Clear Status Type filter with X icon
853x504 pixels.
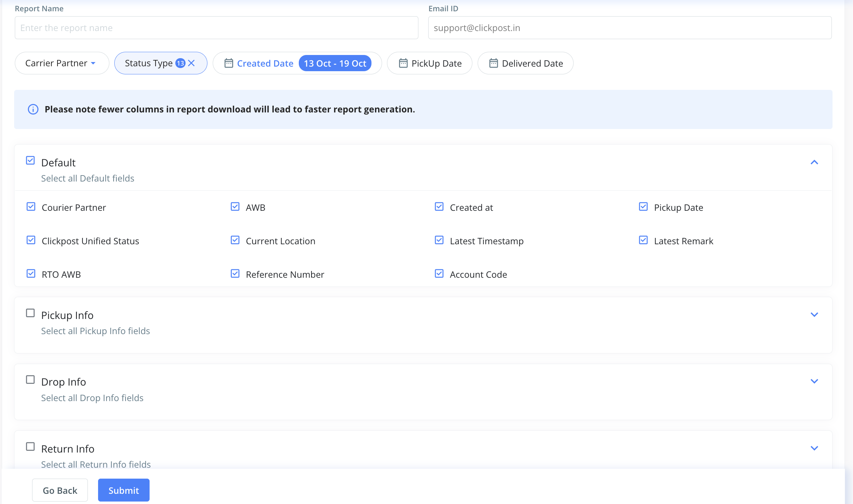pos(192,63)
